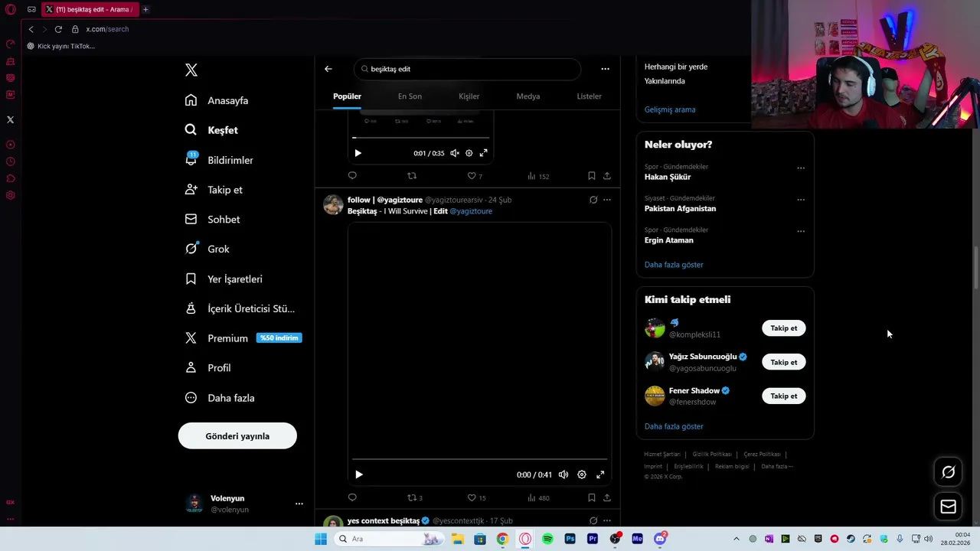Follow Fener Shadow with Takip et
The height and width of the screenshot is (551, 980).
pos(783,396)
